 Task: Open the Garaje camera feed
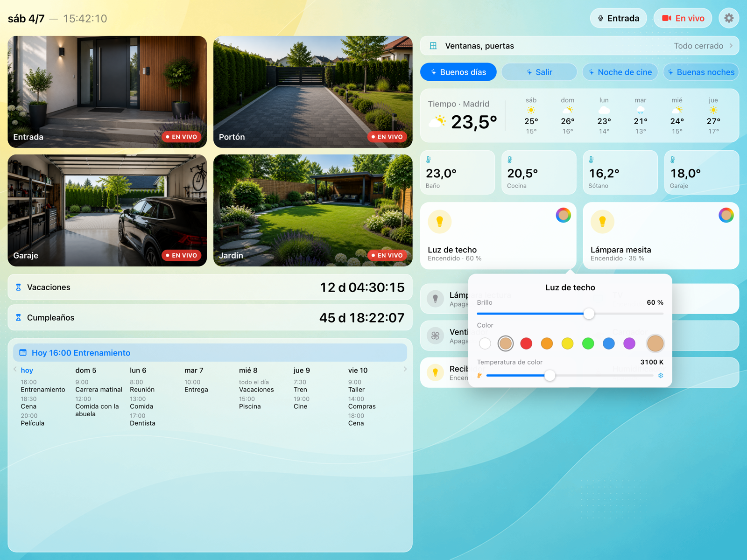(x=107, y=210)
